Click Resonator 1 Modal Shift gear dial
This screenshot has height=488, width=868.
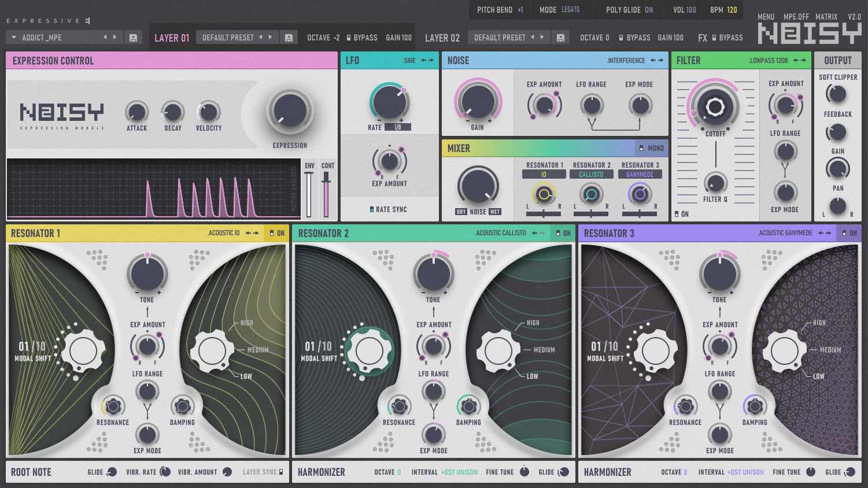[x=83, y=350]
